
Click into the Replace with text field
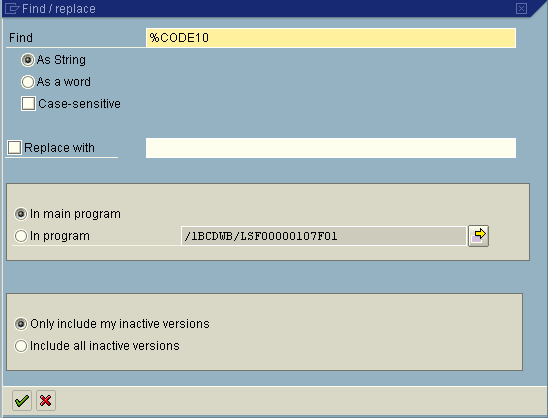(x=331, y=148)
